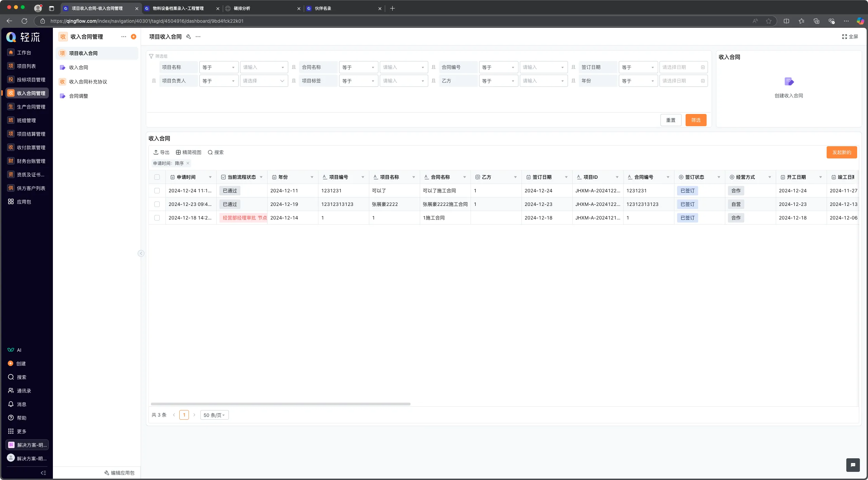Open table search (搜索) in the toolbar
Screen dimensions: 868x480
[210, 152]
